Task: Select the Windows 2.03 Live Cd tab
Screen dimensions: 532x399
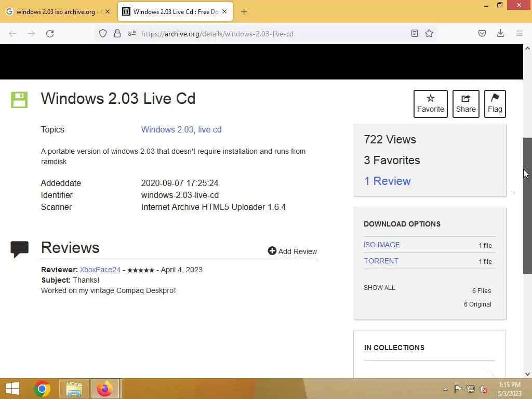Action: (x=176, y=11)
